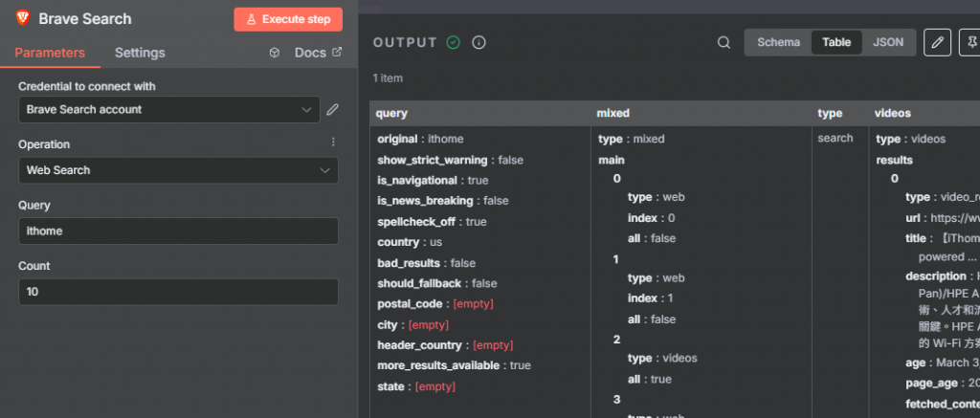Click the Count input field showing 10
The width and height of the screenshot is (980, 418).
click(x=178, y=291)
